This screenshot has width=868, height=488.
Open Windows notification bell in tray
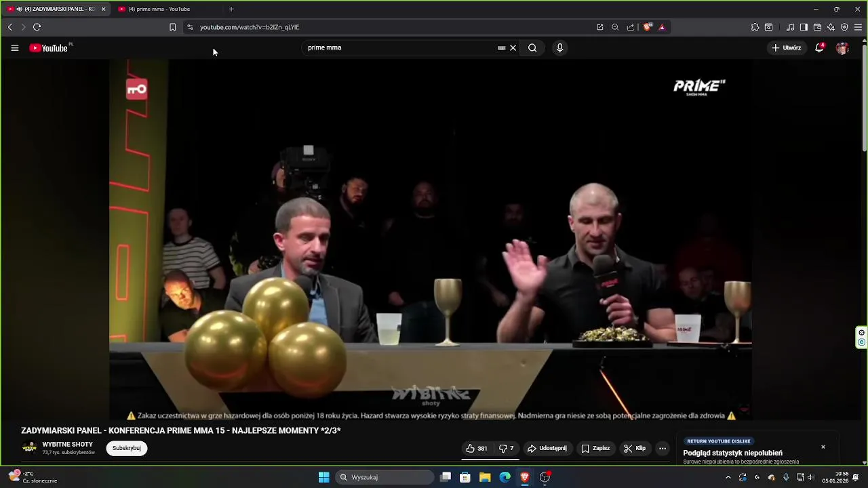tap(856, 477)
